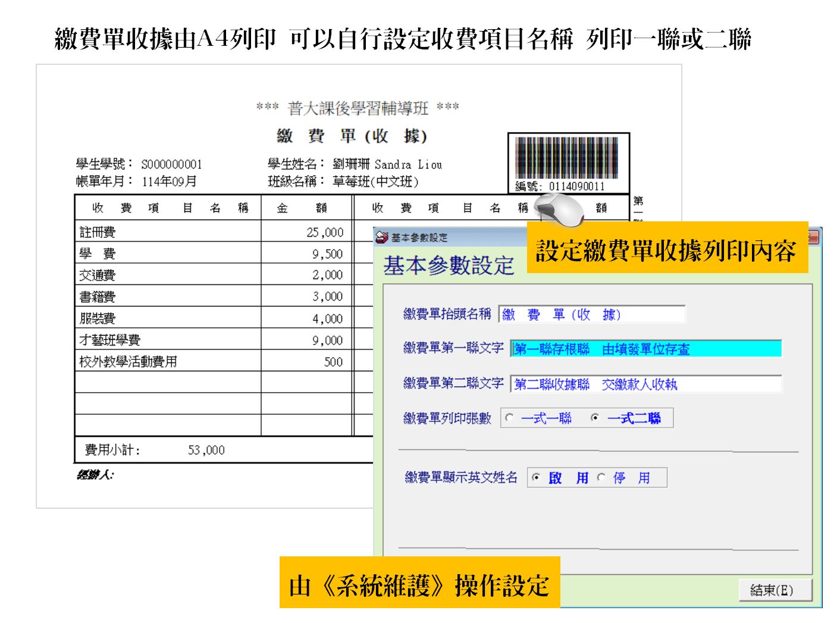The width and height of the screenshot is (840, 623).
Task: Click the barcode on the receipt
Action: (x=567, y=157)
